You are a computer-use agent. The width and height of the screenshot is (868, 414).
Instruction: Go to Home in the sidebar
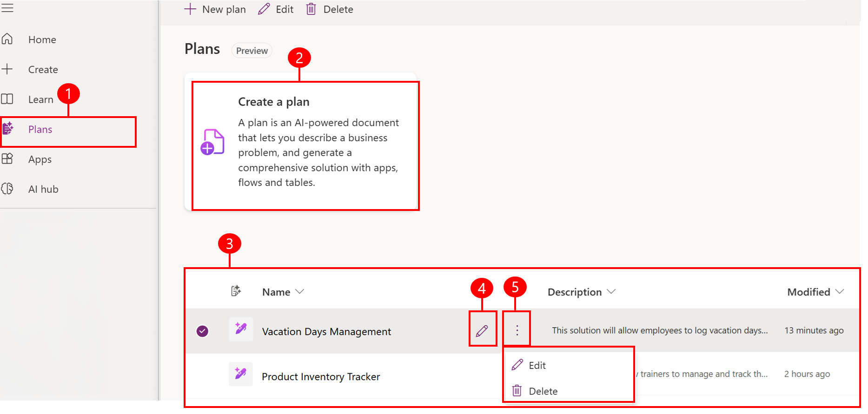[x=42, y=39]
